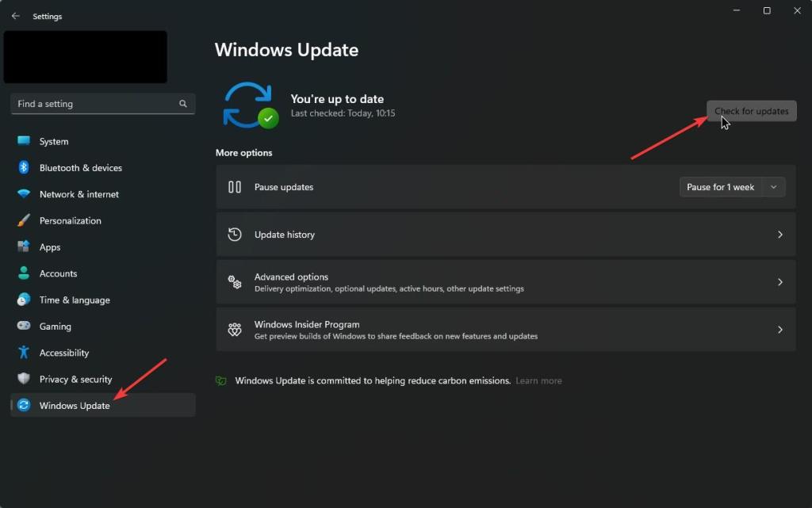Open Update history chevron
Viewport: 812px width, 508px height.
(780, 235)
